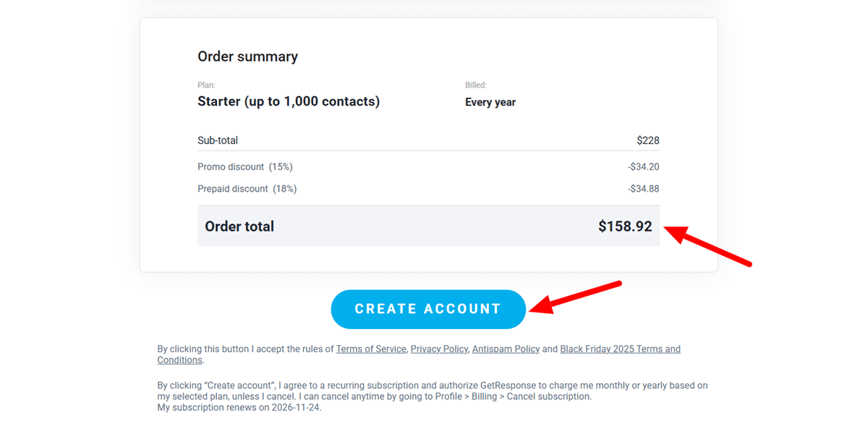This screenshot has height=434, width=868.
Task: Click the -$34.20 promo discount amount
Action: tap(644, 166)
